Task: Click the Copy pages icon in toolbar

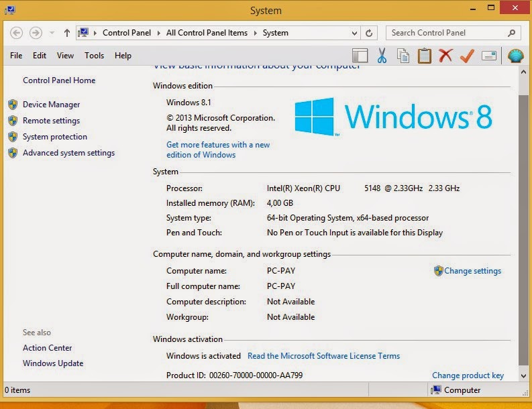Action: [403, 56]
